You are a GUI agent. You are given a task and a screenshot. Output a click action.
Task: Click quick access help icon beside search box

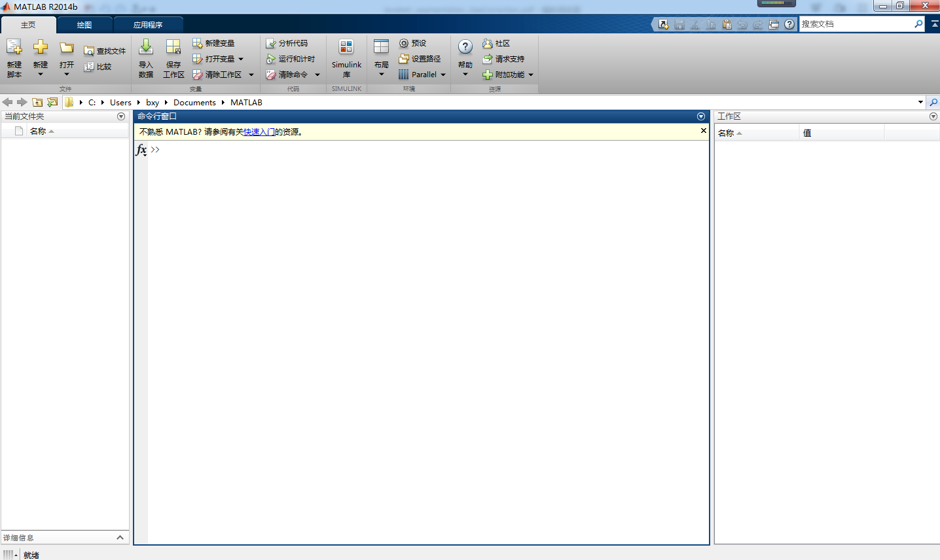[x=789, y=24]
